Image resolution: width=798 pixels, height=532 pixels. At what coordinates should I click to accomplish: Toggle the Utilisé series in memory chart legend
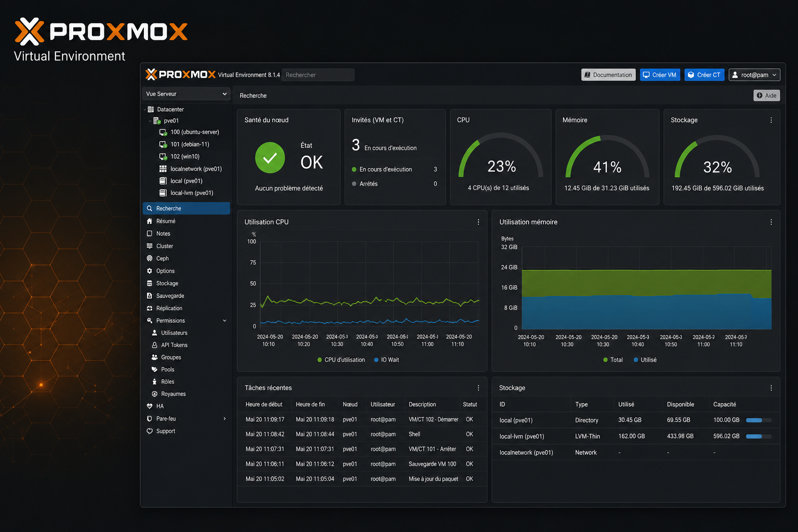coord(645,360)
